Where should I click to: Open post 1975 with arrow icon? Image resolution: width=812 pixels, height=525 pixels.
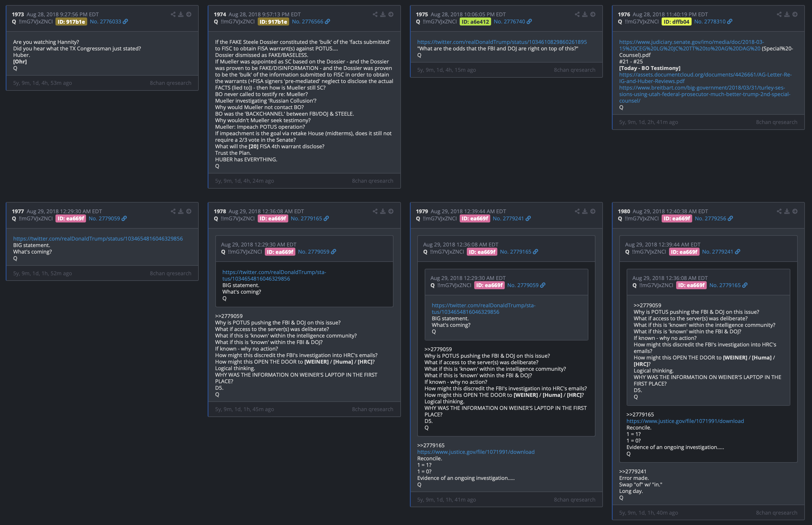click(593, 14)
